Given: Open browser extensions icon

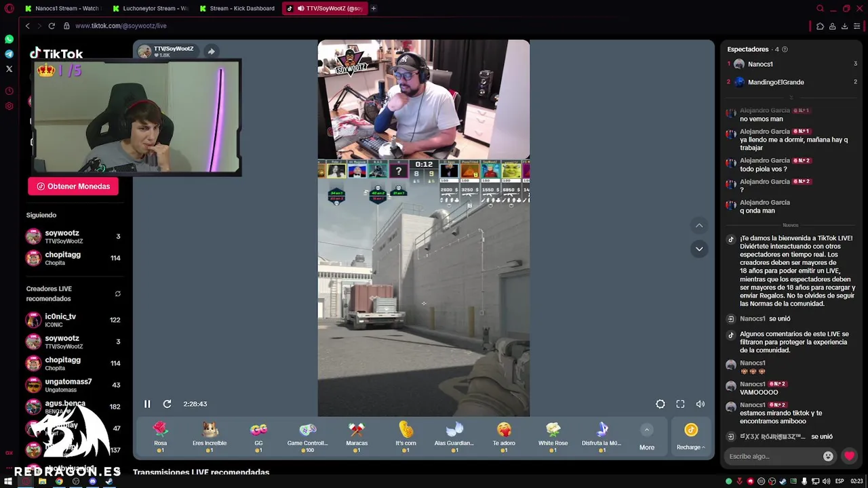Looking at the screenshot, I should click(820, 26).
